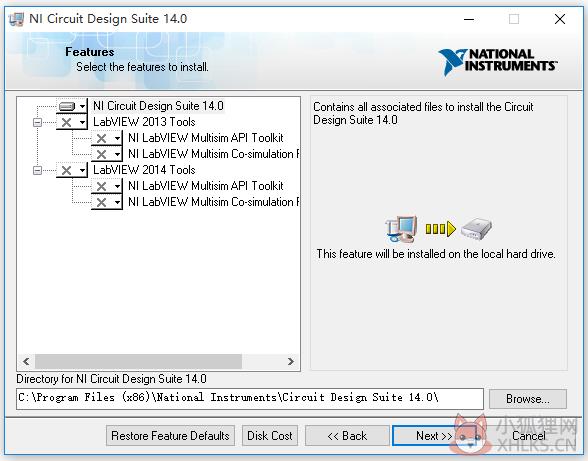Click Restore Feature Defaults button
This screenshot has width=588, height=461.
coord(170,435)
